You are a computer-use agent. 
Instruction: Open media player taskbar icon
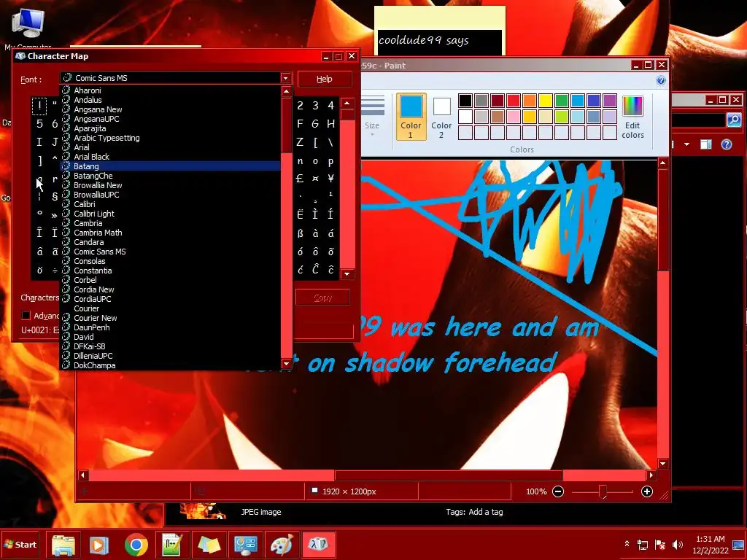(99, 545)
